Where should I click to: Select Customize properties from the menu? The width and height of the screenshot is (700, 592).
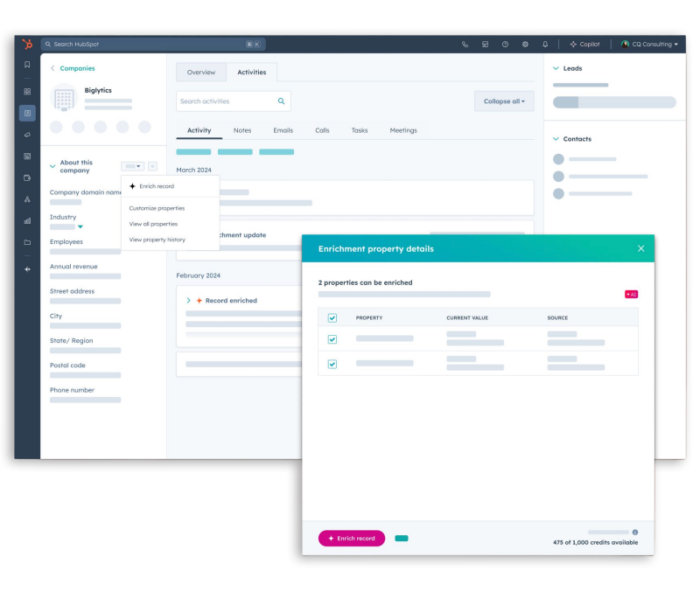click(156, 209)
